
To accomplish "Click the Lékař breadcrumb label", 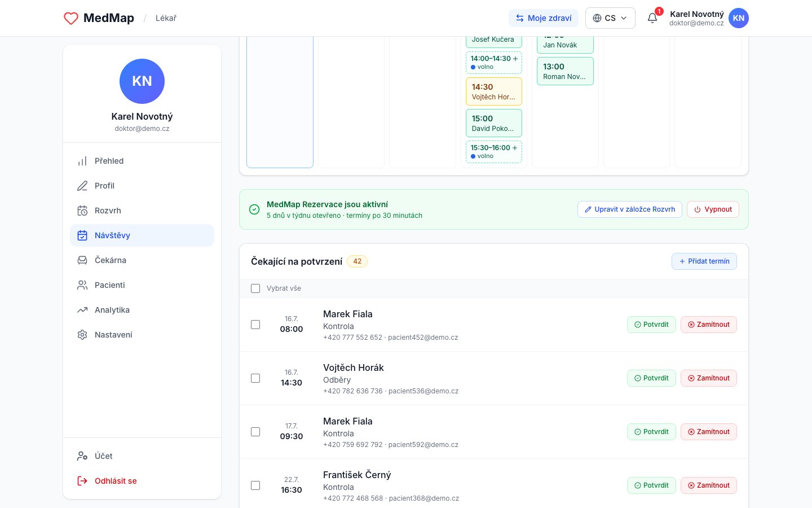I will pos(166,18).
